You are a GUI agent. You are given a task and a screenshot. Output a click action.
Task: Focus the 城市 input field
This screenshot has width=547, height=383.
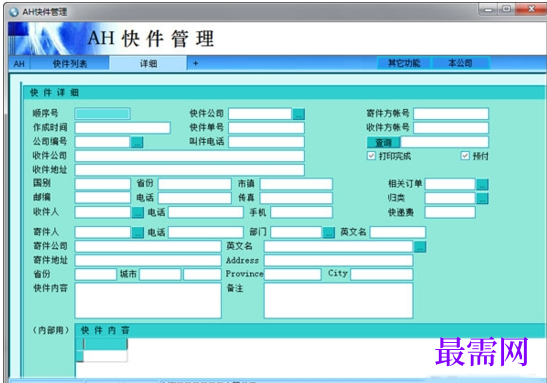coord(160,274)
